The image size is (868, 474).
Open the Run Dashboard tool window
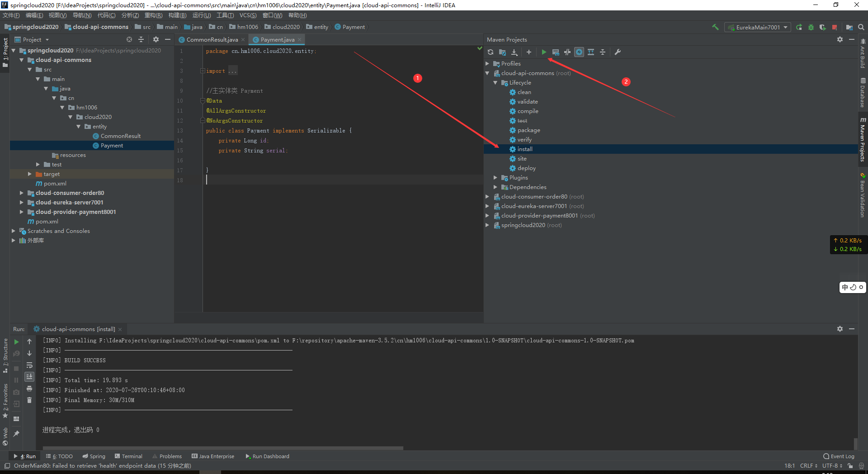point(267,456)
